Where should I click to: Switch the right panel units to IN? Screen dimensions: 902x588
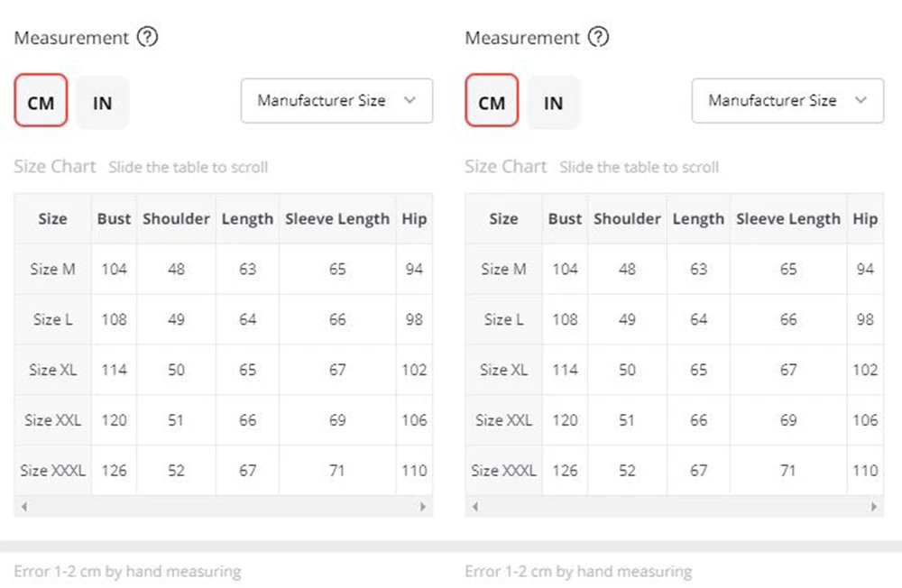coord(554,103)
